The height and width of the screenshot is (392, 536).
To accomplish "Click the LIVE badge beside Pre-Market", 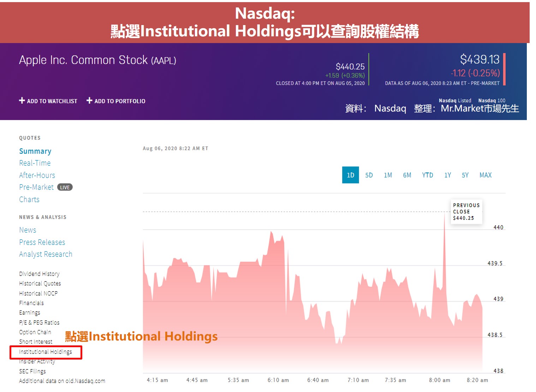I will pyautogui.click(x=65, y=187).
